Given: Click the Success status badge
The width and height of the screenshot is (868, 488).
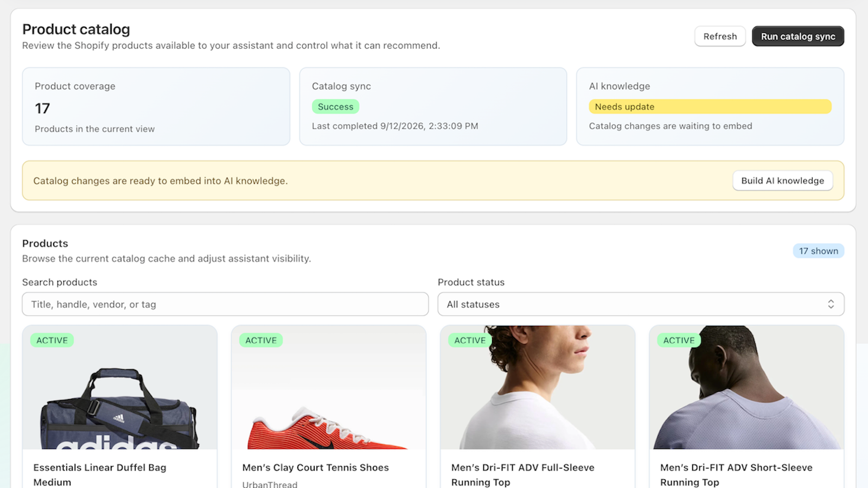Looking at the screenshot, I should [x=335, y=107].
